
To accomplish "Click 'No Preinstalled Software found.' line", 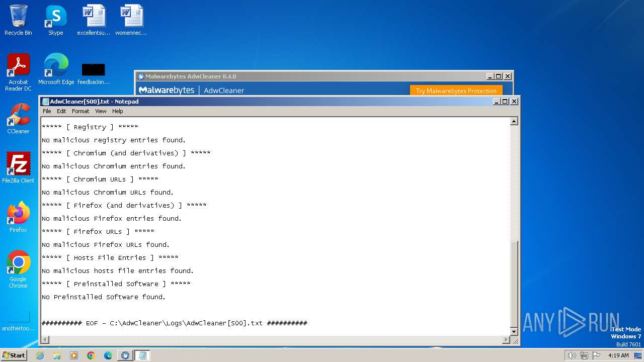I will point(104,297).
